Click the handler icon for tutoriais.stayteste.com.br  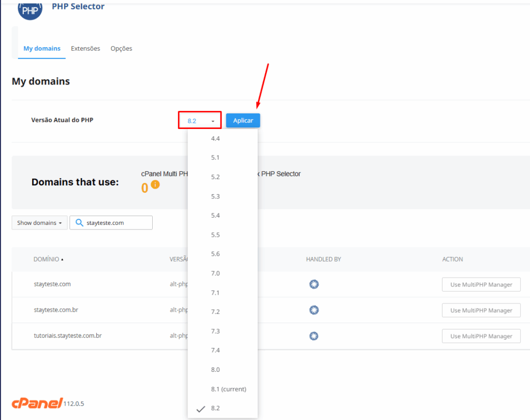pyautogui.click(x=314, y=336)
